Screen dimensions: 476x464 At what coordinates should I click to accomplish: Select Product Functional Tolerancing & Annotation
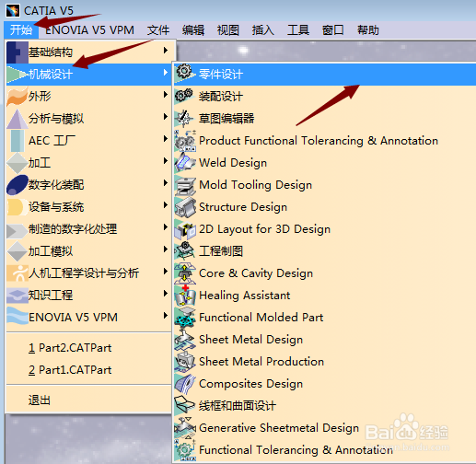click(x=325, y=141)
